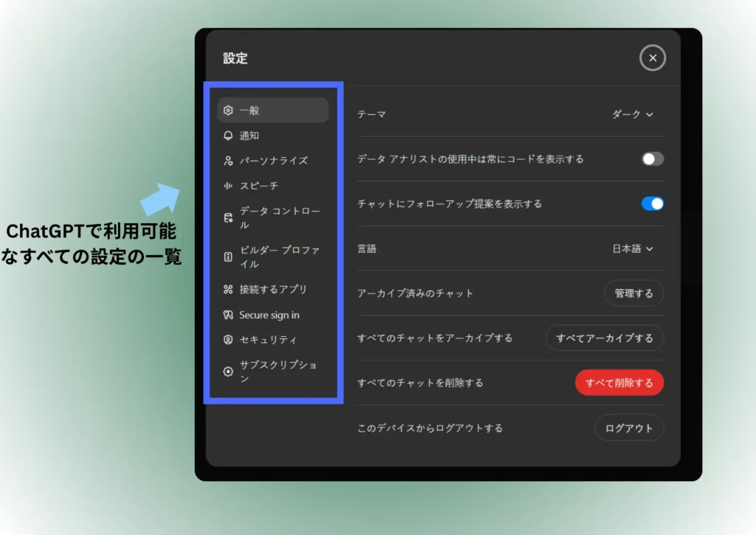Image resolution: width=756 pixels, height=535 pixels.
Task: Enable the always-show-code toggle for データ アナリスト
Action: point(653,159)
